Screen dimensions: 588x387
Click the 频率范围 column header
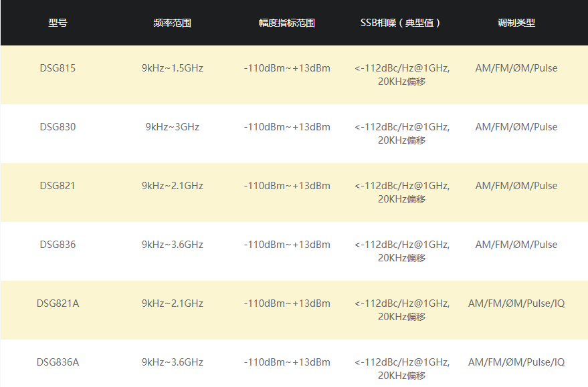tap(172, 23)
